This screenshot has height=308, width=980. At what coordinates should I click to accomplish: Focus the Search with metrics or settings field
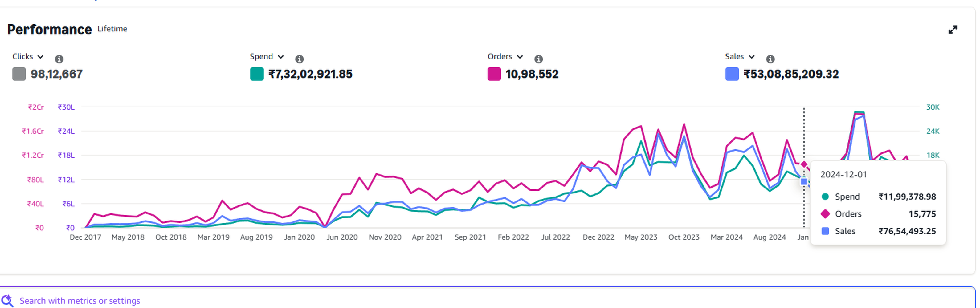point(487,300)
